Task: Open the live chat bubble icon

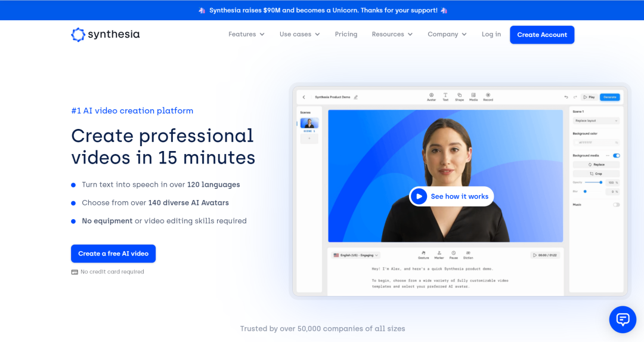Action: pos(623,319)
